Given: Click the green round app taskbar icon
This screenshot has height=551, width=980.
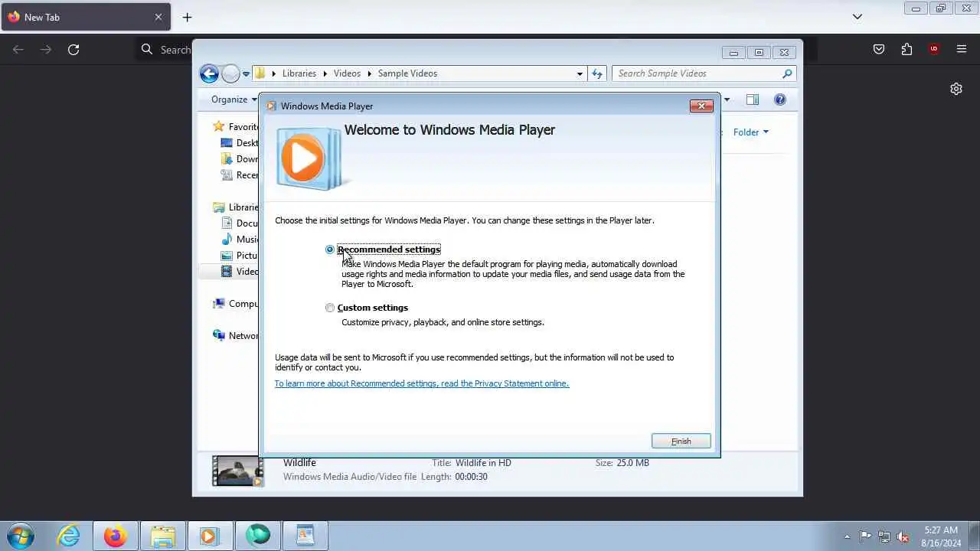Looking at the screenshot, I should [x=258, y=535].
